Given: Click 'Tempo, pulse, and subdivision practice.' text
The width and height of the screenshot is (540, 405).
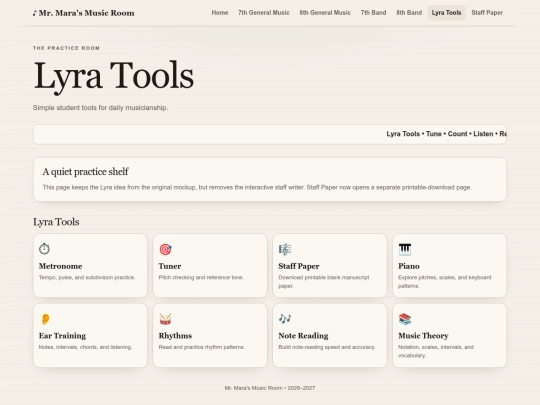Looking at the screenshot, I should [x=87, y=277].
